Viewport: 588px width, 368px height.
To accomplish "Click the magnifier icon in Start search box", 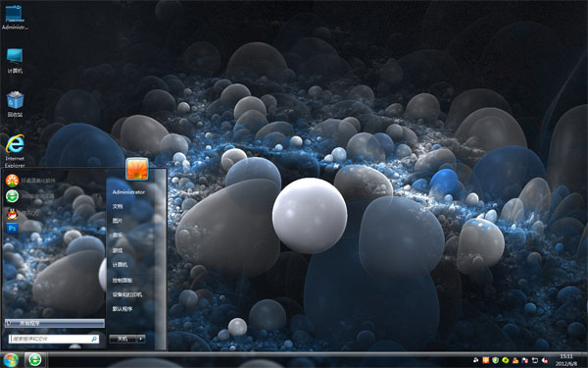I will 94,339.
